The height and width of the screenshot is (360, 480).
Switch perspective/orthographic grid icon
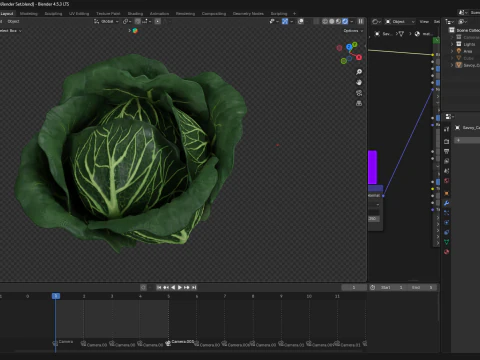tap(359, 103)
